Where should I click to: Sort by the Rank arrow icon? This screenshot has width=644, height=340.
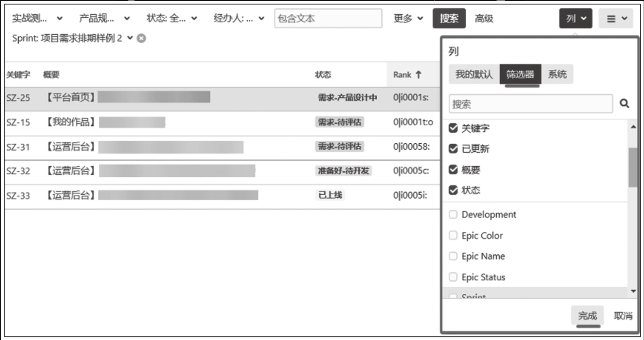[418, 75]
